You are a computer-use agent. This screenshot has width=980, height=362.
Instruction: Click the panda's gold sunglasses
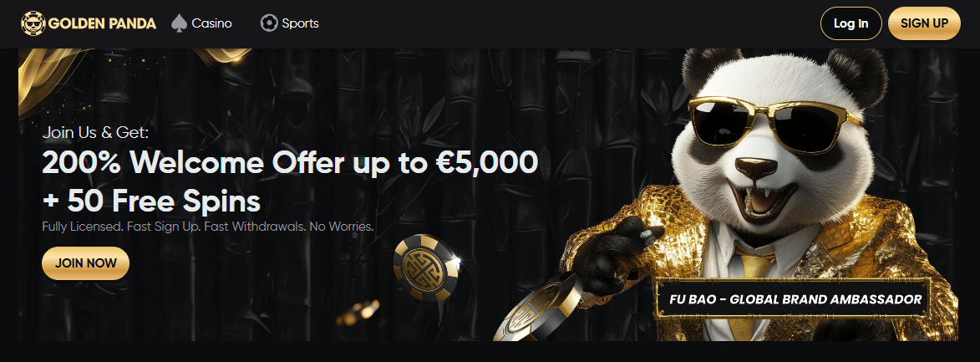[774, 123]
